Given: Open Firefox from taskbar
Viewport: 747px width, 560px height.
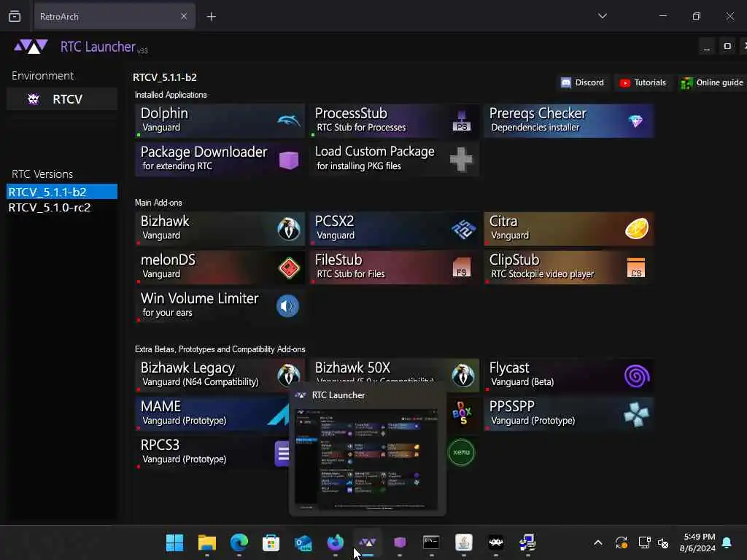Looking at the screenshot, I should pyautogui.click(x=336, y=542).
